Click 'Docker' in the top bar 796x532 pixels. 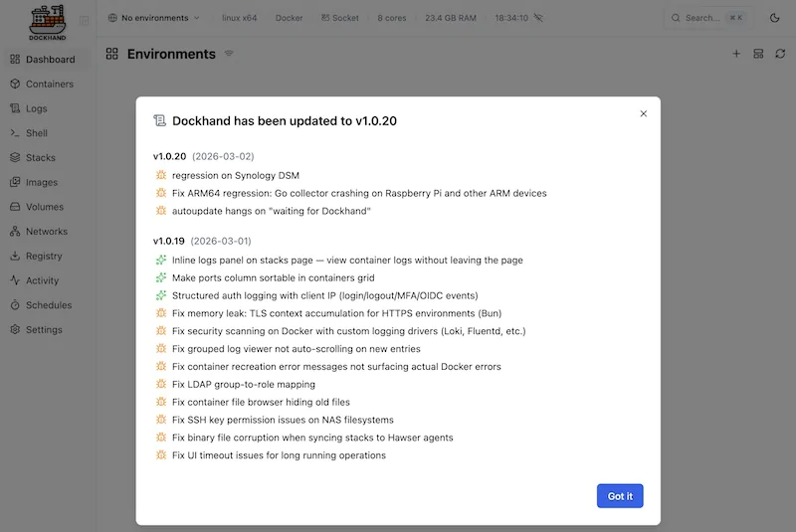(x=289, y=18)
